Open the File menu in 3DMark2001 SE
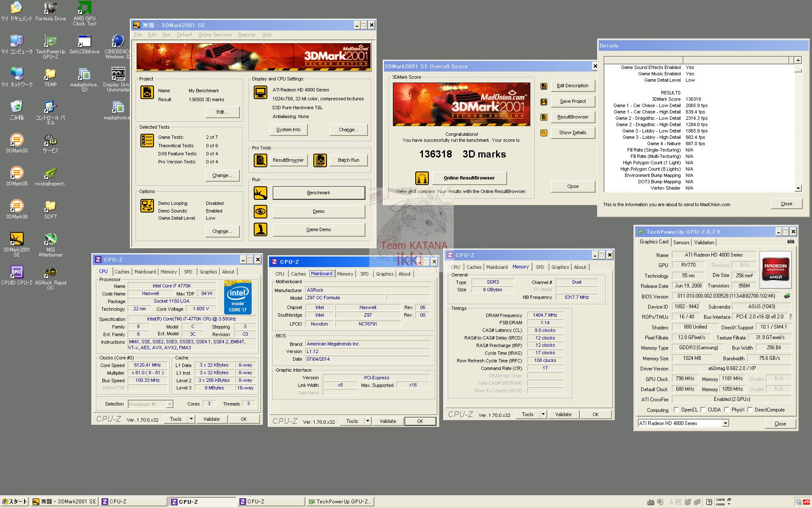The width and height of the screenshot is (812, 508). point(138,35)
